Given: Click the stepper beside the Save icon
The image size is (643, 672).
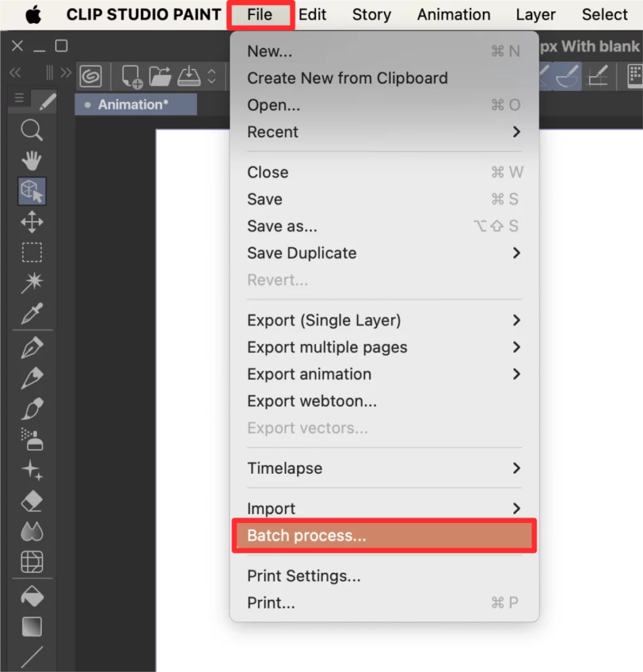Looking at the screenshot, I should pos(212,76).
